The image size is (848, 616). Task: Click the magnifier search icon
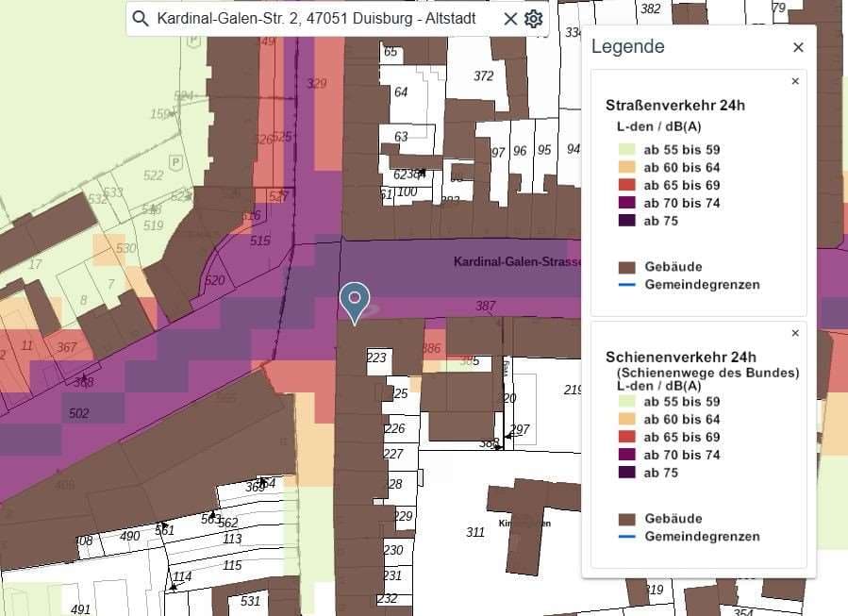click(x=141, y=19)
